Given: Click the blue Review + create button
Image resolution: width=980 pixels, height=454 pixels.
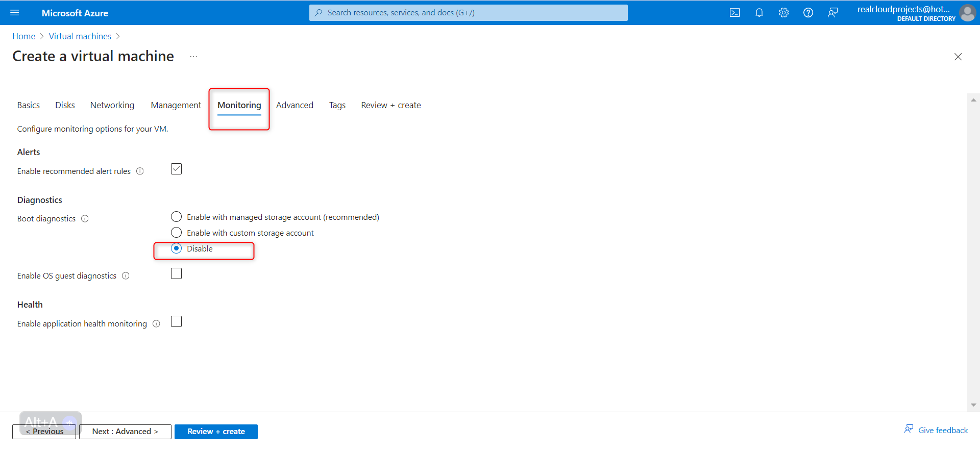Looking at the screenshot, I should coord(216,432).
